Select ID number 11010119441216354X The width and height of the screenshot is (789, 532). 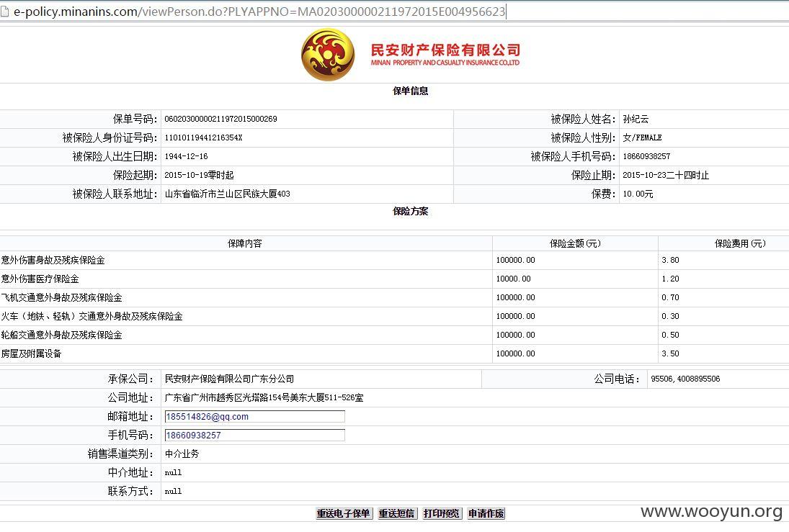(203, 137)
